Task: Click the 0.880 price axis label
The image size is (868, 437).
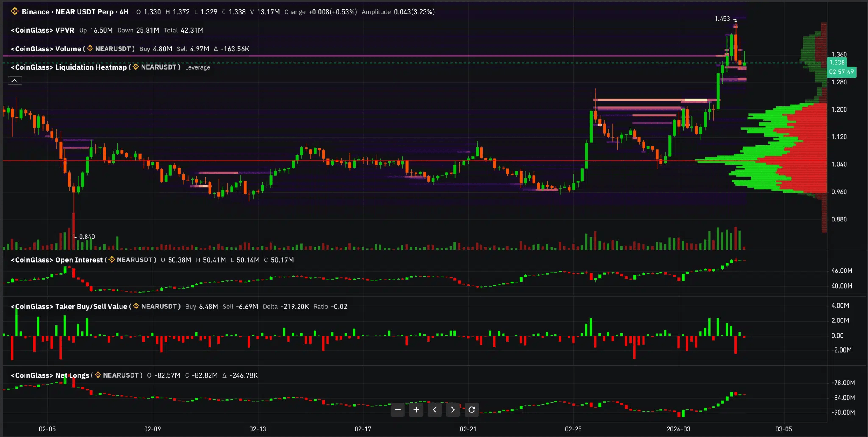Action: point(839,219)
